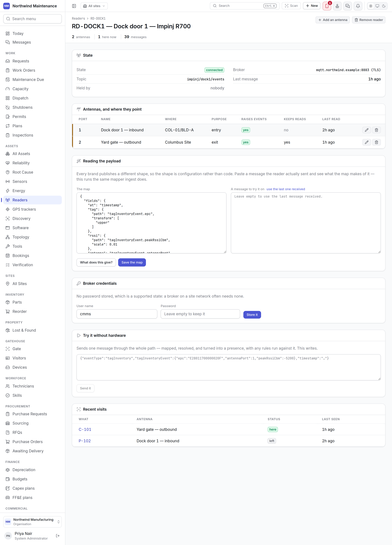Click the stamp approvals icon
This screenshot has width=392, height=545.
point(337,6)
